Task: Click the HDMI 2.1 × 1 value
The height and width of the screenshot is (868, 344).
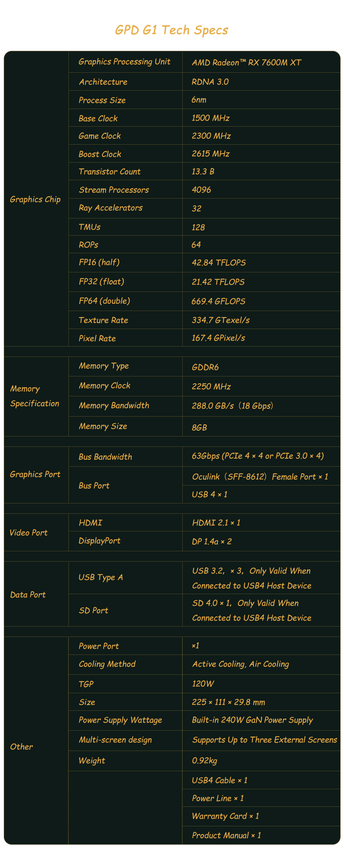Action: [x=216, y=523]
